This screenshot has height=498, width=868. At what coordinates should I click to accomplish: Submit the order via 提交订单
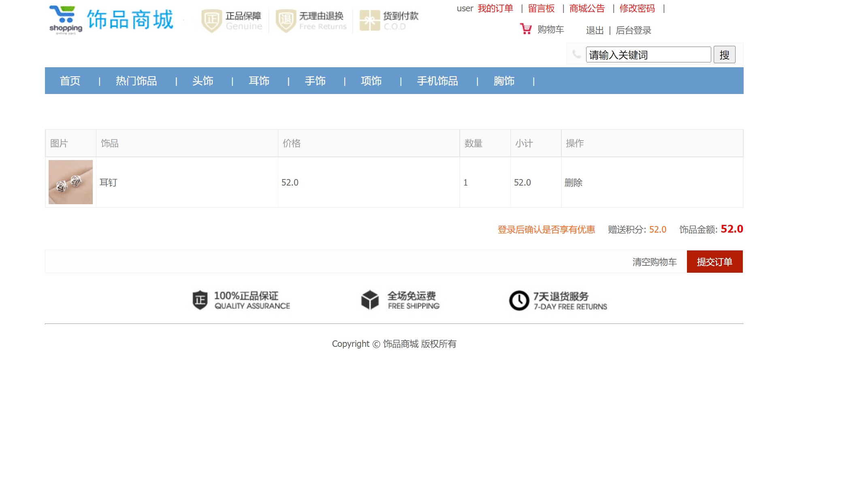pos(714,261)
